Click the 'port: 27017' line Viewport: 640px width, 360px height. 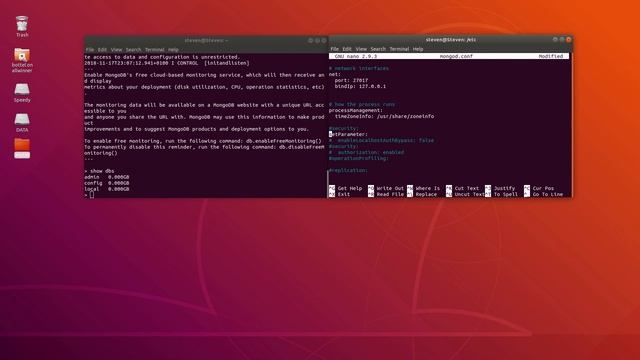point(351,80)
